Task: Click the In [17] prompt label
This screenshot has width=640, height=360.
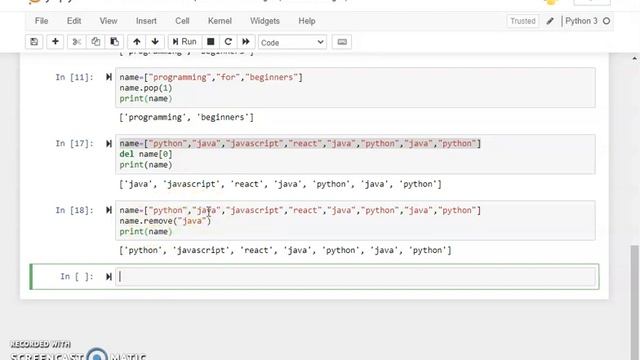Action: (x=74, y=144)
